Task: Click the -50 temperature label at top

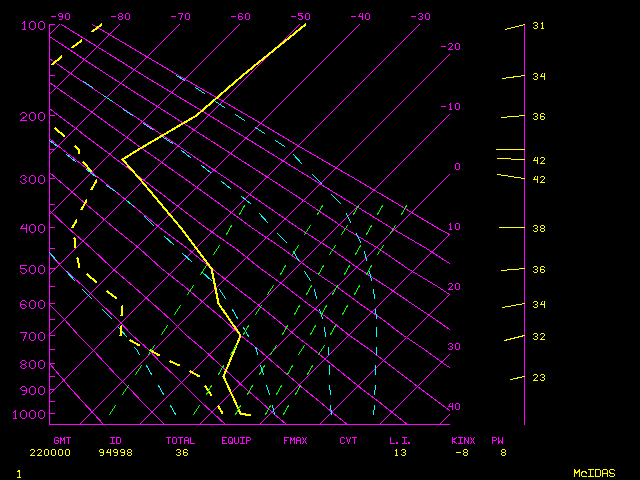Action: [x=299, y=16]
